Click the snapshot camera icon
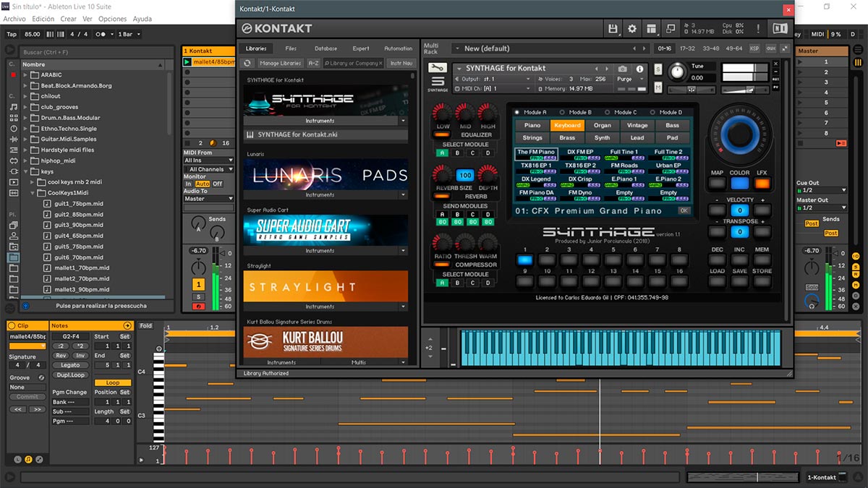Image resolution: width=868 pixels, height=488 pixels. click(x=623, y=69)
